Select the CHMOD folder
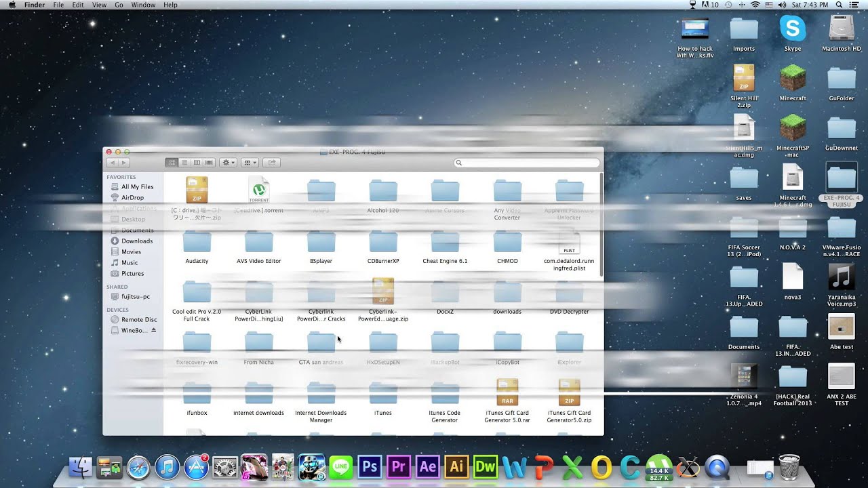868x488 pixels. pyautogui.click(x=507, y=242)
